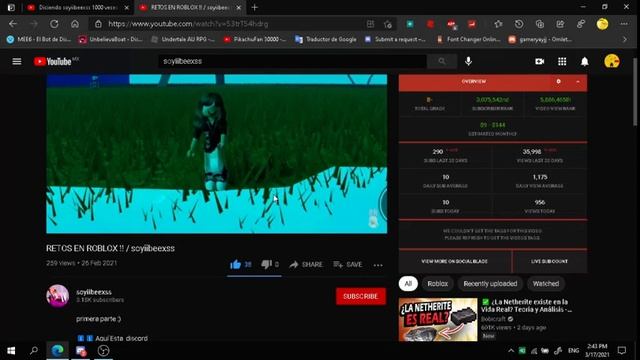Click View More on Social Blade
The image size is (640, 360).
coord(454,261)
